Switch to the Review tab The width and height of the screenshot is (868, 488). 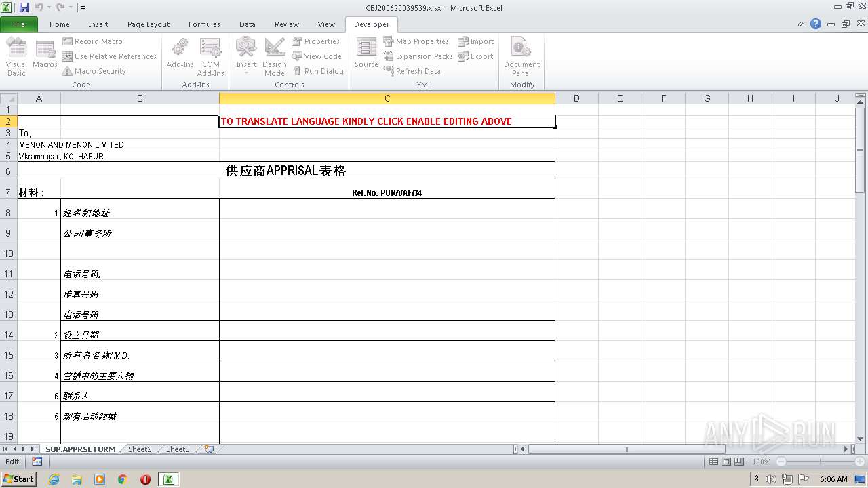click(x=287, y=24)
